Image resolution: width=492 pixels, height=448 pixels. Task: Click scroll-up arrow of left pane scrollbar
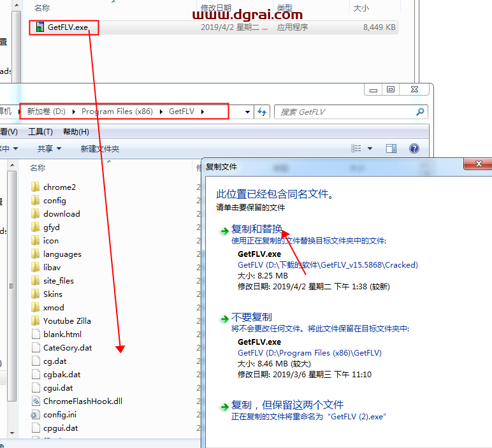(x=12, y=165)
